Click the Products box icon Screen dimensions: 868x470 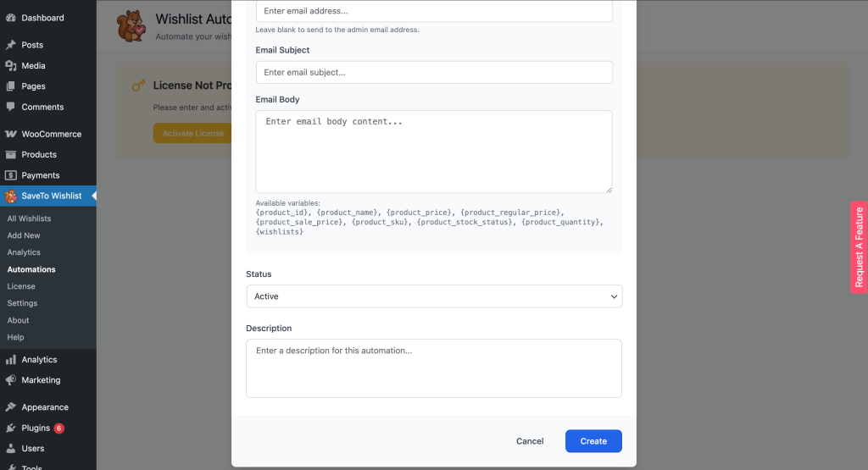[11, 155]
